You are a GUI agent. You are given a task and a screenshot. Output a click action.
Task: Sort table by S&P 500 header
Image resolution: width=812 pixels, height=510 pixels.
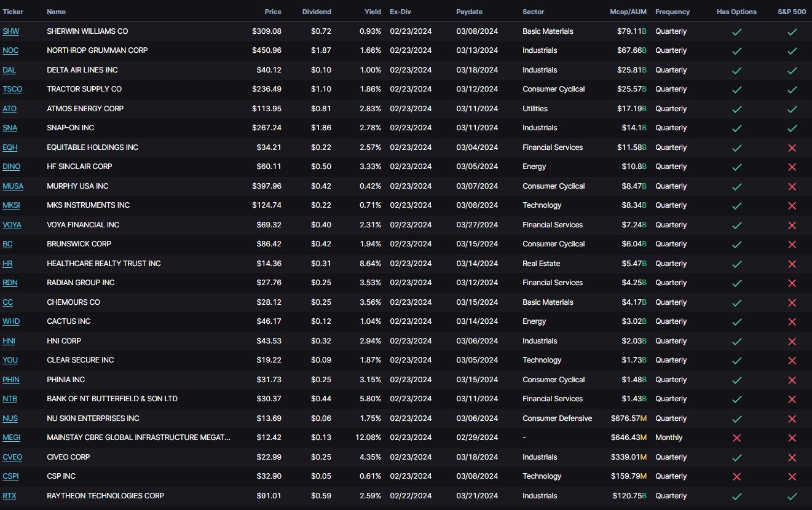click(792, 12)
